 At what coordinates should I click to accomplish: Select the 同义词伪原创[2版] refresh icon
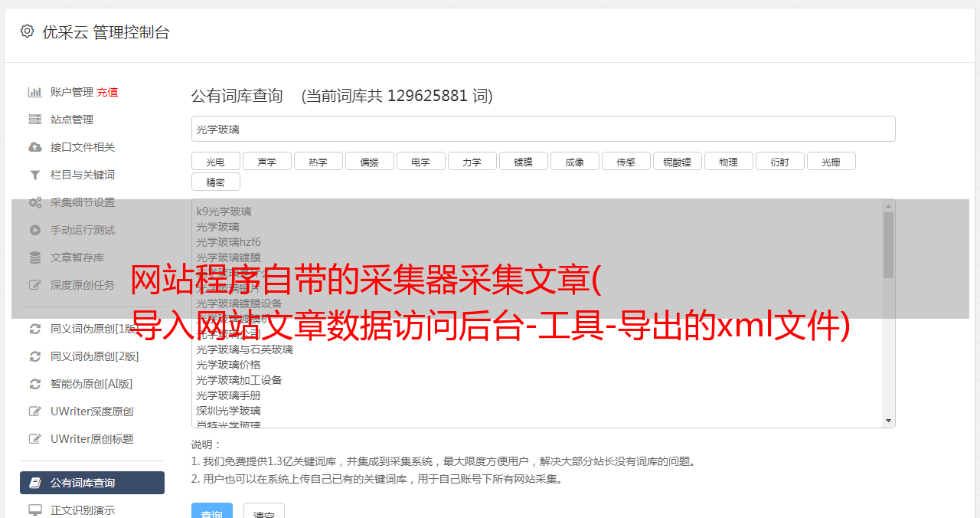tap(34, 356)
